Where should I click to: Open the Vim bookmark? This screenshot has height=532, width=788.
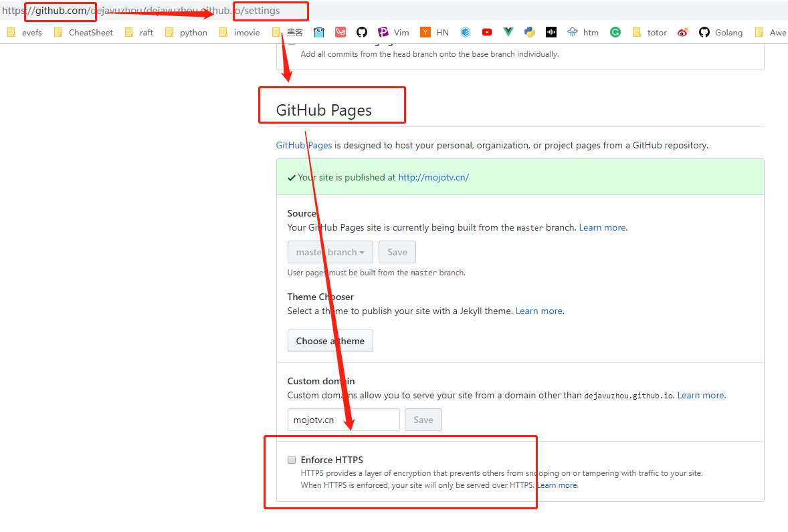[393, 33]
